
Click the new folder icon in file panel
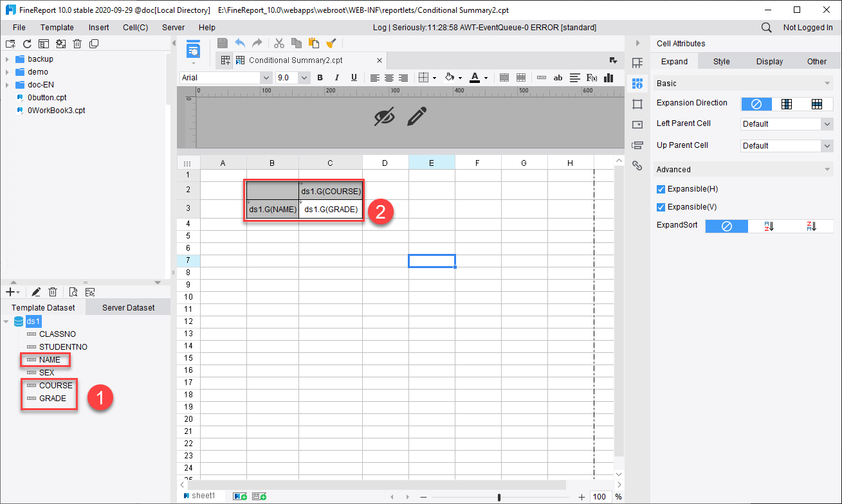(x=10, y=44)
